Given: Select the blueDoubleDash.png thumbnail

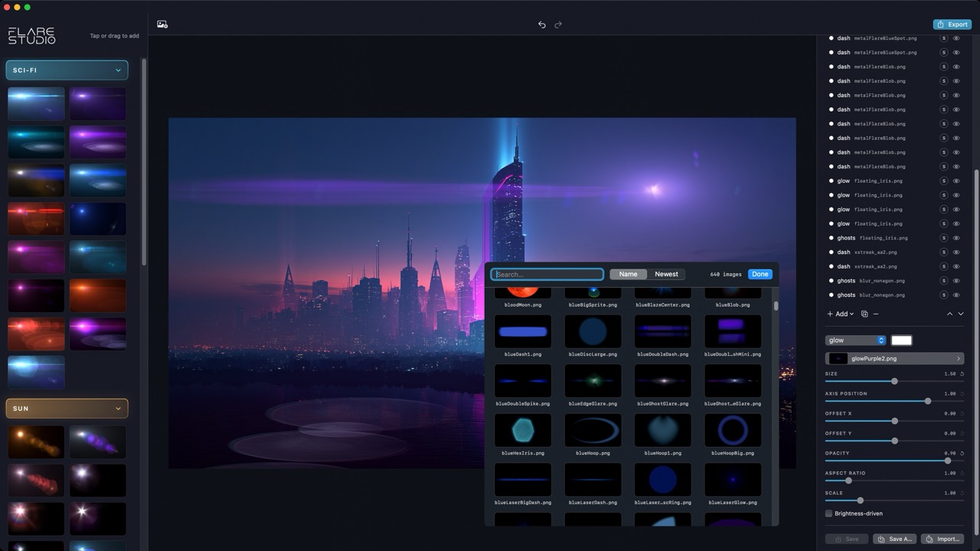Looking at the screenshot, I should click(x=662, y=331).
